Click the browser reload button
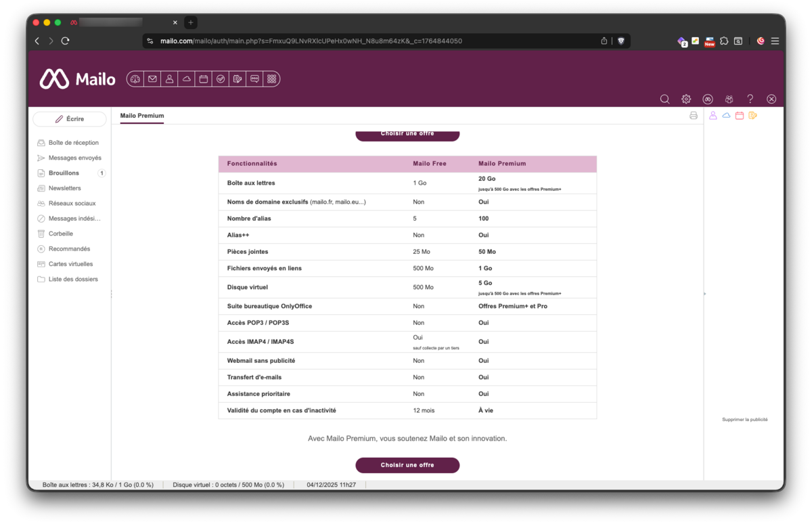The height and width of the screenshot is (522, 812). point(66,41)
